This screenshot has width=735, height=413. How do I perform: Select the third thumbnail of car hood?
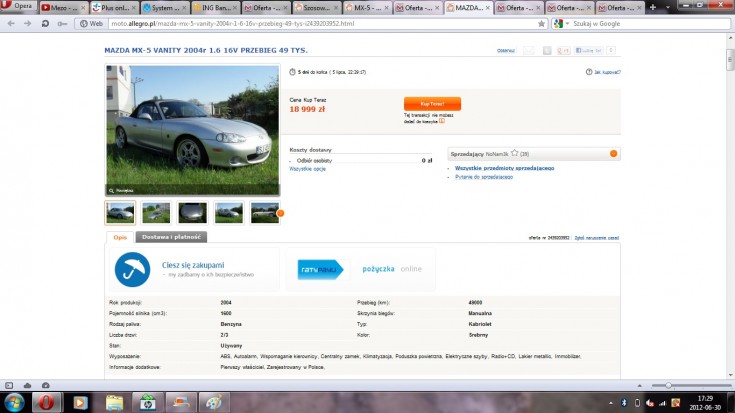(192, 213)
